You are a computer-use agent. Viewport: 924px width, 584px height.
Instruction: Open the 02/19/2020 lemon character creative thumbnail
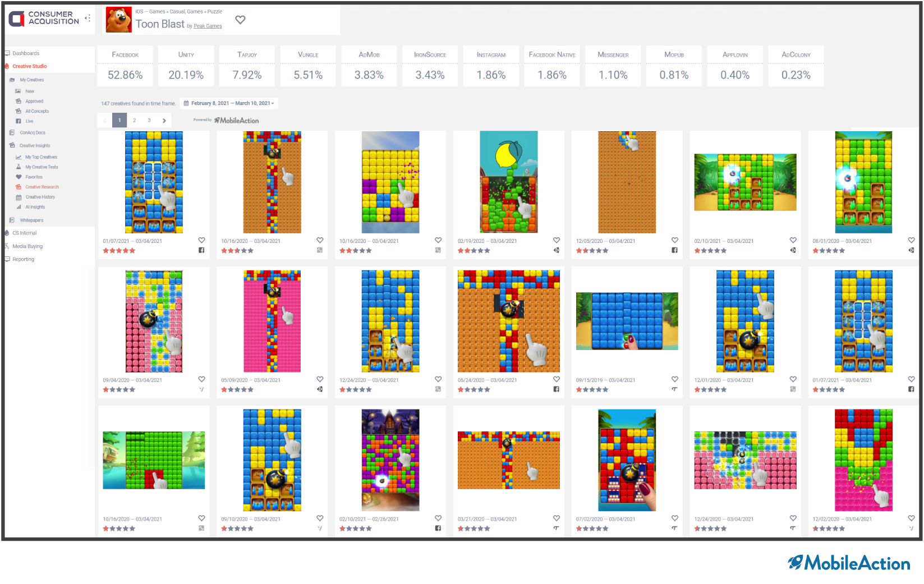pyautogui.click(x=509, y=182)
